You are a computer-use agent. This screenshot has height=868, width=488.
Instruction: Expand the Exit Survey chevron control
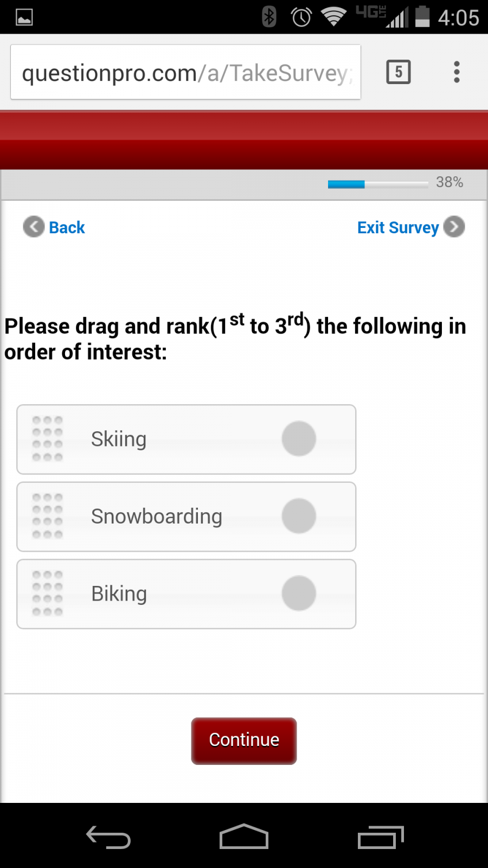(x=454, y=227)
